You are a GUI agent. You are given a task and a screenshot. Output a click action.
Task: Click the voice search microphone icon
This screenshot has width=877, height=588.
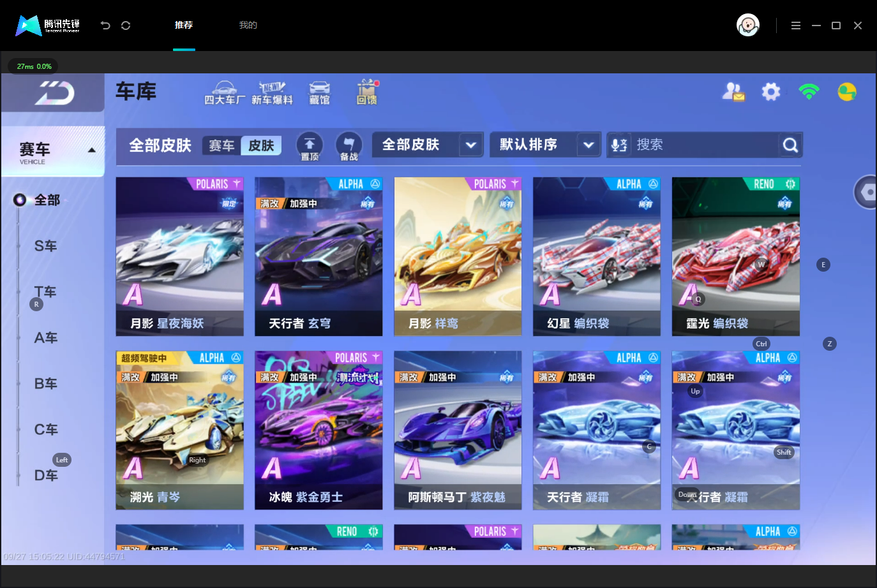tap(618, 145)
